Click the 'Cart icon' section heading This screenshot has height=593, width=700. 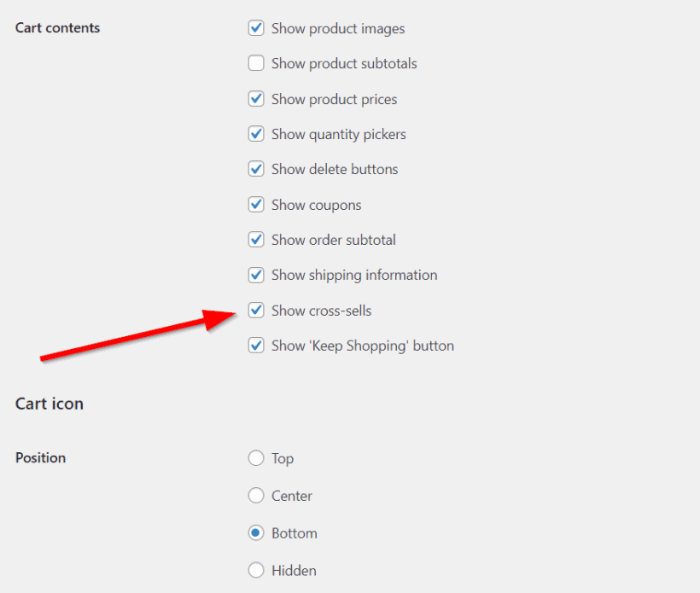click(49, 403)
